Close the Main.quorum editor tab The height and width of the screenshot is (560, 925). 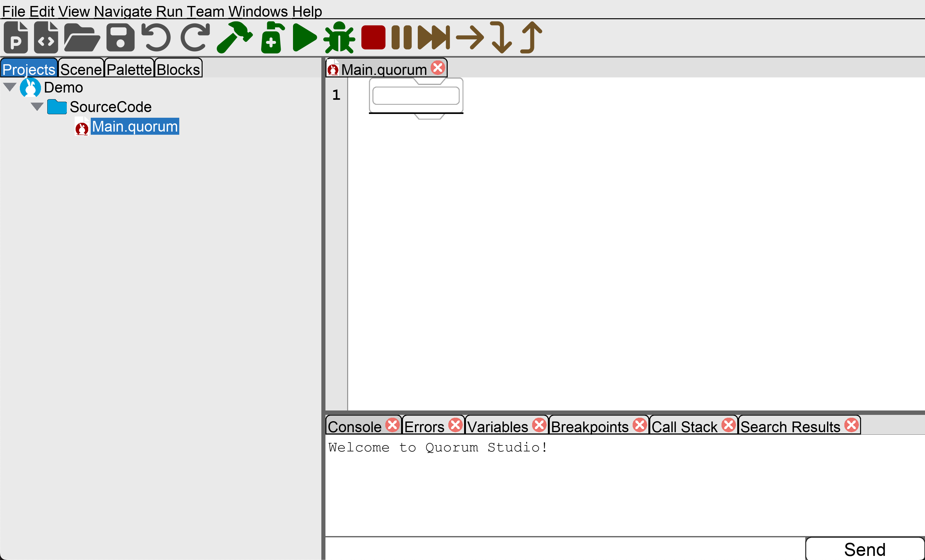438,67
